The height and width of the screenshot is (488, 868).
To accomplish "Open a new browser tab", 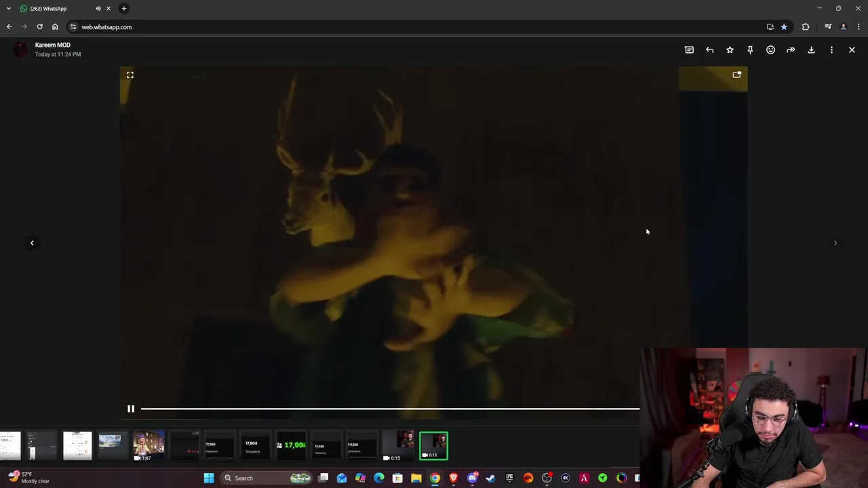I will 124,9.
